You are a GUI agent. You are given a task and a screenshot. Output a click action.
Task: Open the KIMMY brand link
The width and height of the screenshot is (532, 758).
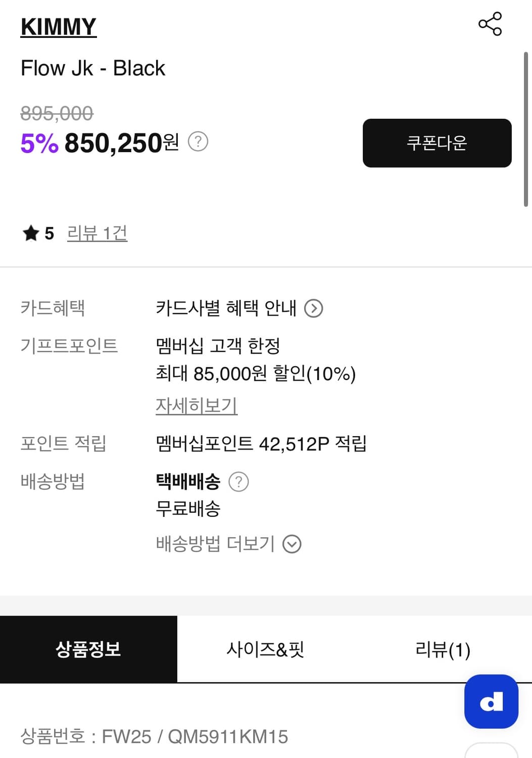(58, 27)
